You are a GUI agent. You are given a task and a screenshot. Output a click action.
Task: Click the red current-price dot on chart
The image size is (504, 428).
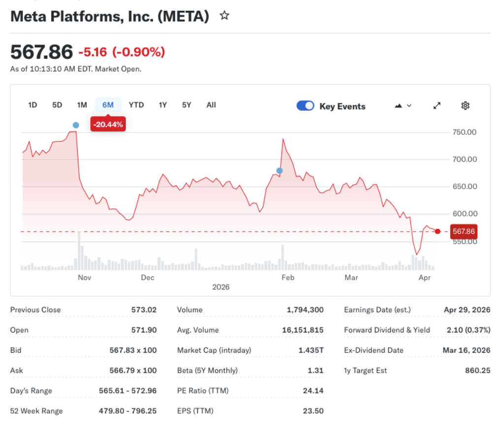click(x=438, y=231)
